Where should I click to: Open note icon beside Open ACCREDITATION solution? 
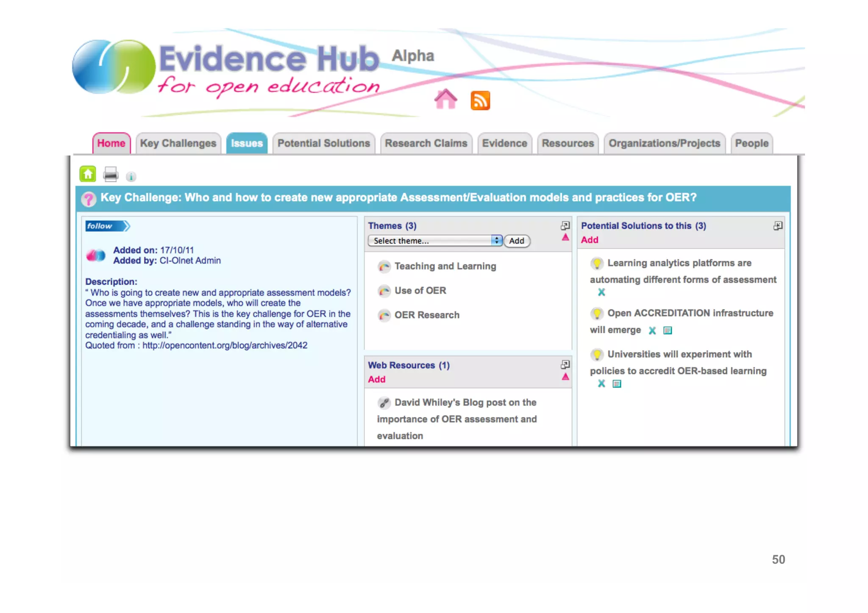pos(668,330)
